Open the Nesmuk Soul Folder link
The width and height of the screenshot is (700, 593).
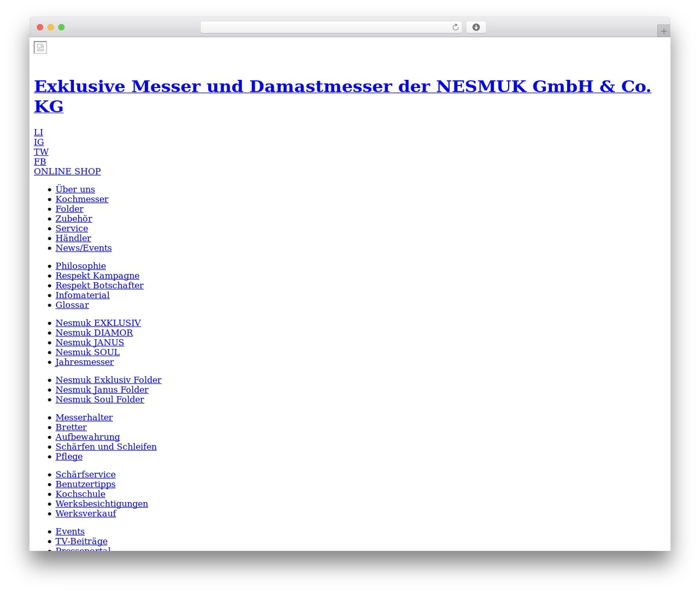[100, 400]
